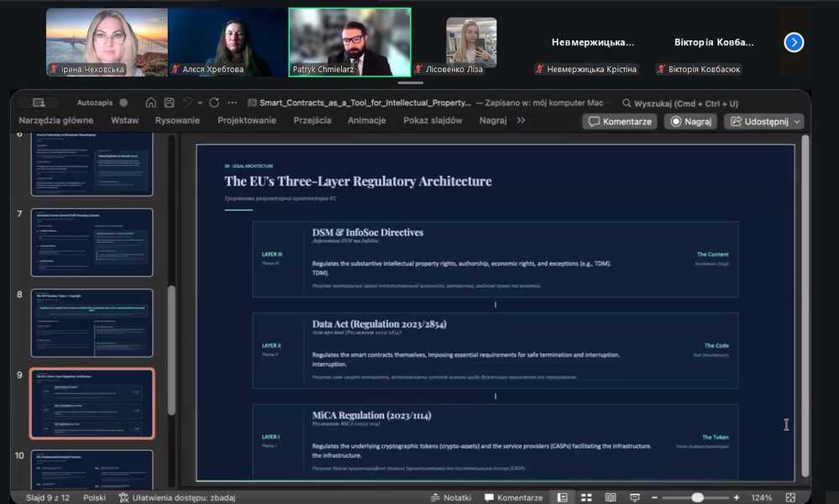This screenshot has width=839, height=504.
Task: Click the Komentarze button in ribbon
Action: coord(620,122)
